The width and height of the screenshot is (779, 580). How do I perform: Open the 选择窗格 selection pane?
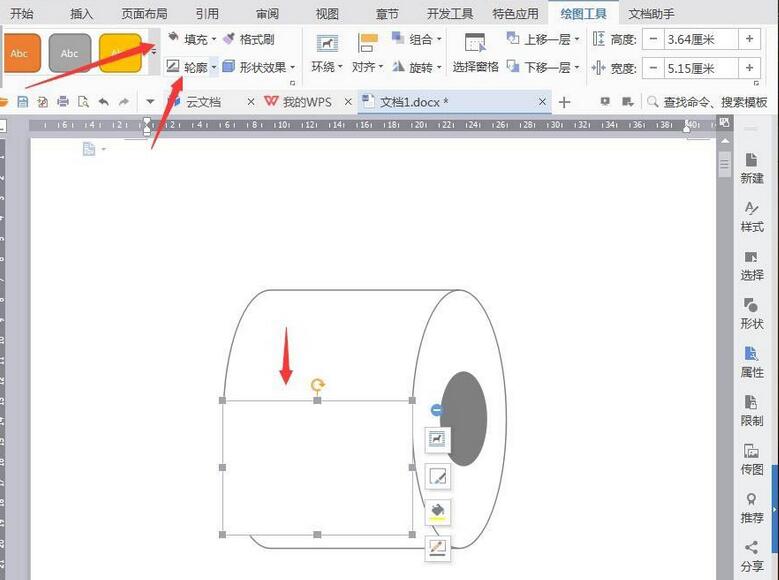pos(475,53)
